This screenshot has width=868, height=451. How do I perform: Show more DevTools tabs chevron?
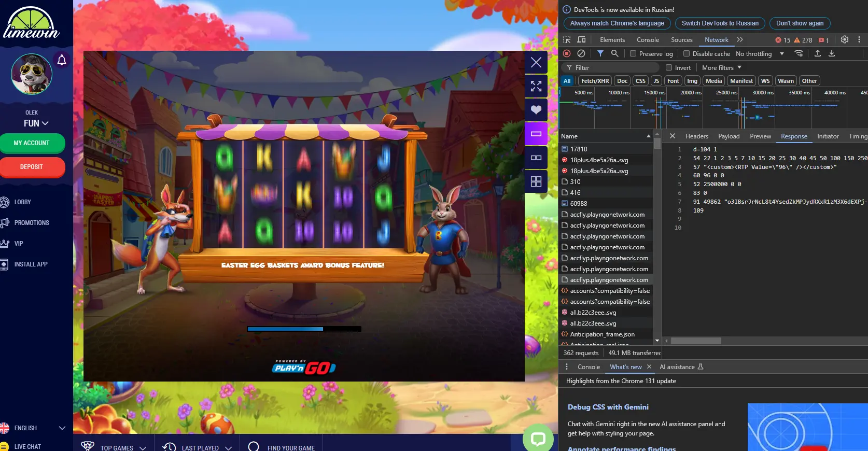[x=740, y=39]
